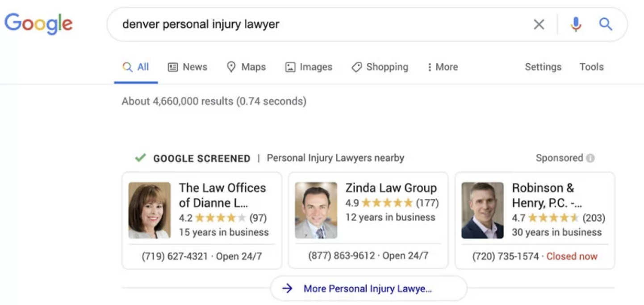Switch to the Maps tab
644x305 pixels.
[x=246, y=67]
